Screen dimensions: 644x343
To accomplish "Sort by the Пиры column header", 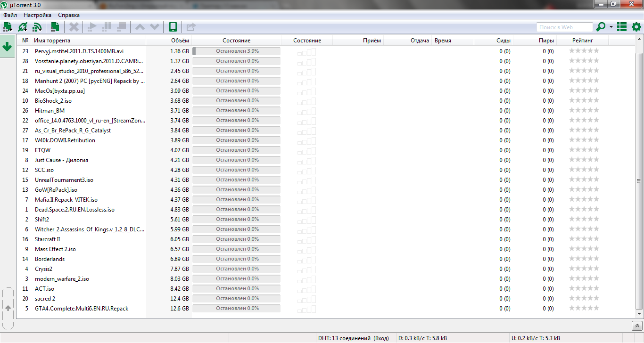I will tap(535, 41).
